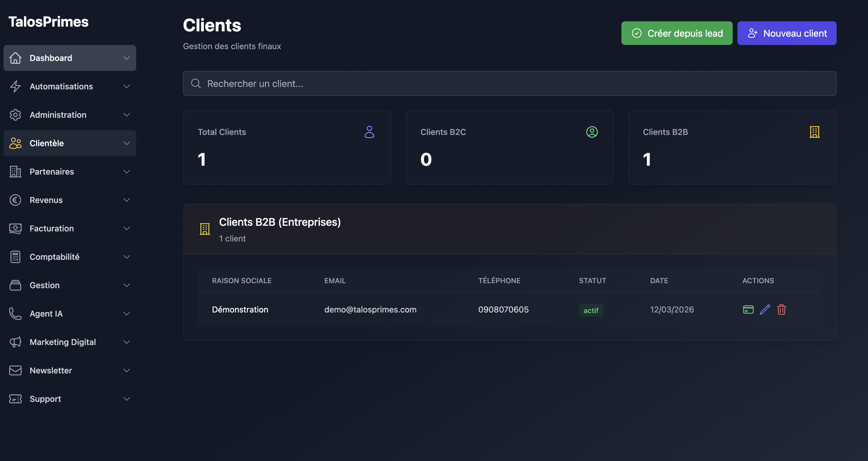Click the Clients B2C user circle icon
The image size is (868, 461).
(x=592, y=132)
